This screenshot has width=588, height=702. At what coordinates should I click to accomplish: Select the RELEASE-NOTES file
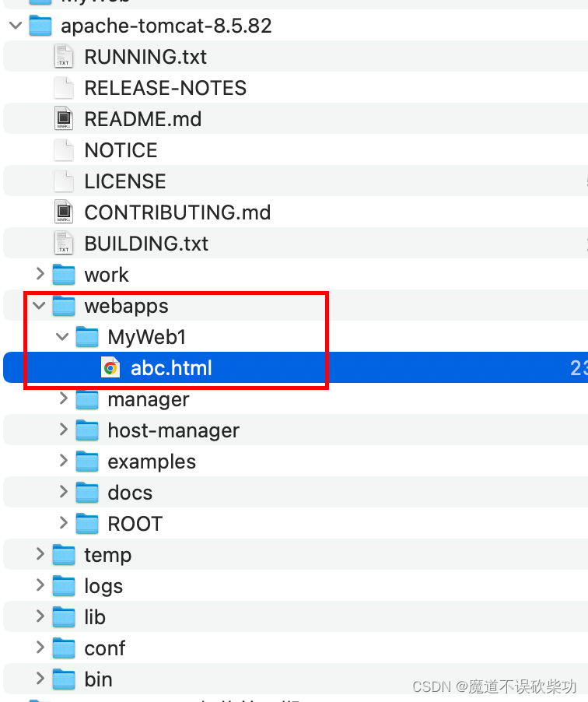165,88
